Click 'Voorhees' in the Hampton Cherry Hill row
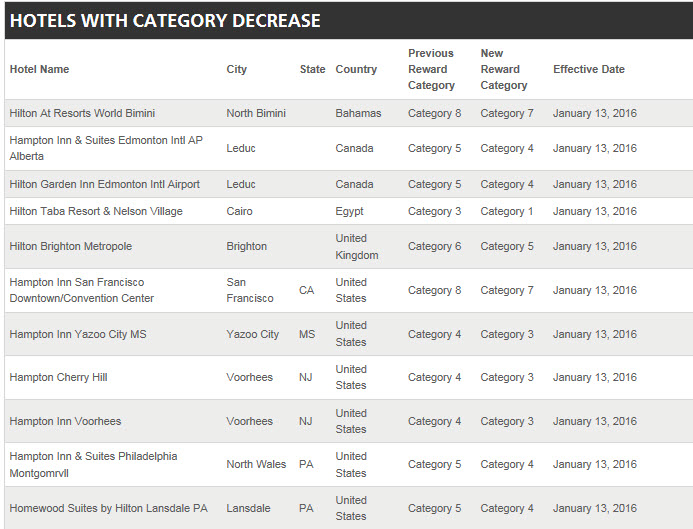693x529 pixels. coord(249,377)
